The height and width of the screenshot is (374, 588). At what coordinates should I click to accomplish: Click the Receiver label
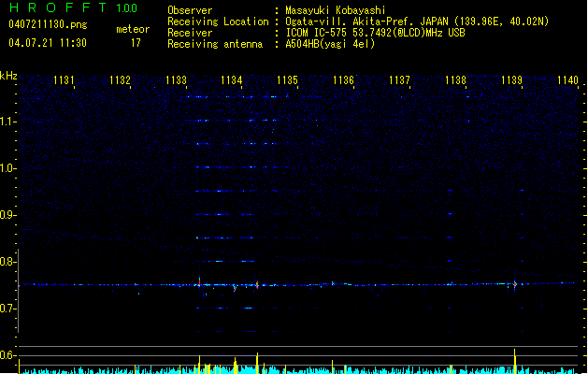(190, 33)
